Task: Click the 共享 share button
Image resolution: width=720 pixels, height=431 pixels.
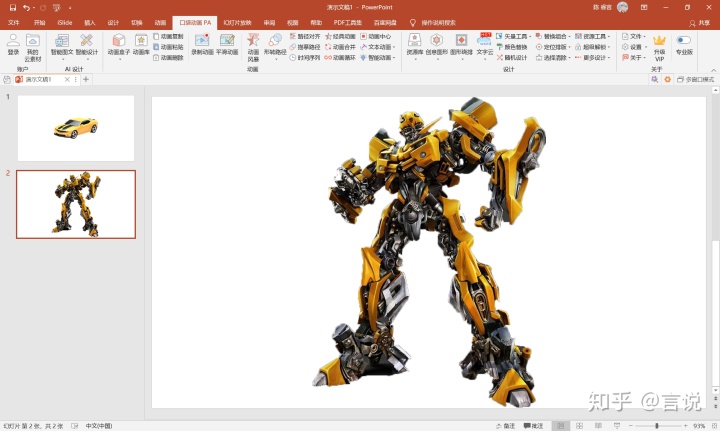Action: [699, 23]
